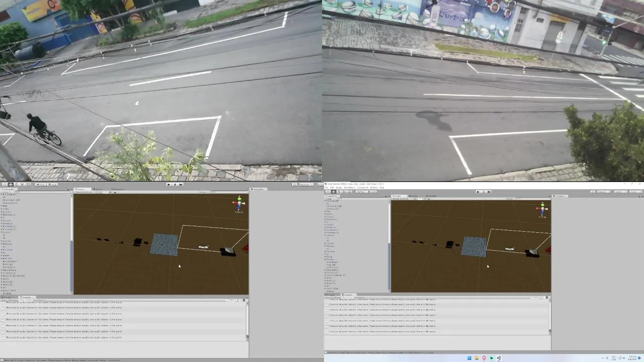Open the Component menu in Unity
The width and height of the screenshot is (644, 362).
(362, 188)
